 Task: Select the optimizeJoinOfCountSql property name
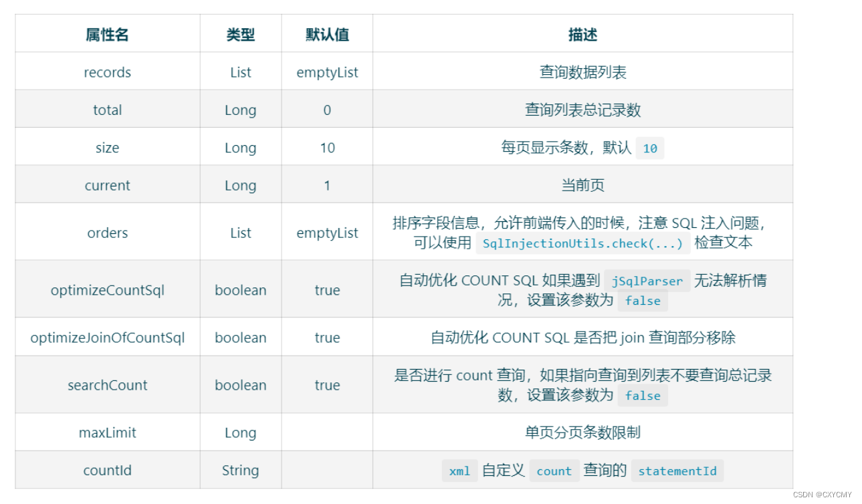pos(107,338)
